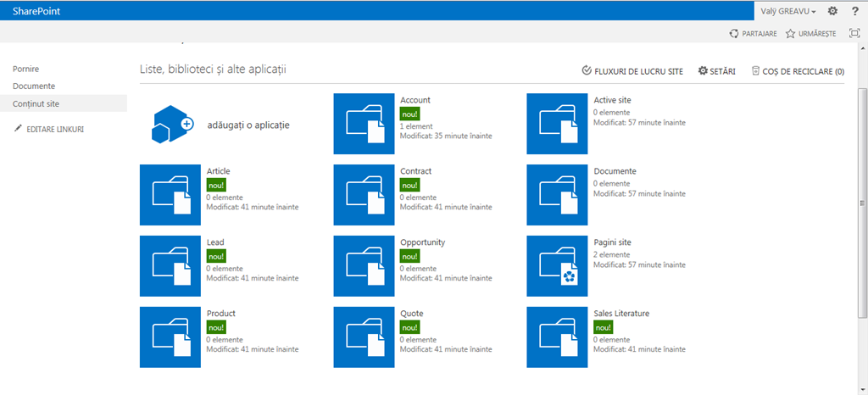Click the Product list tile icon
This screenshot has width=868, height=395.
click(170, 337)
